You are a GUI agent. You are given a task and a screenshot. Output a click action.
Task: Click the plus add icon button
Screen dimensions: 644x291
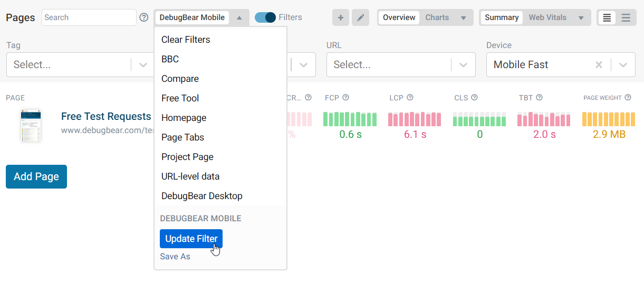point(340,17)
